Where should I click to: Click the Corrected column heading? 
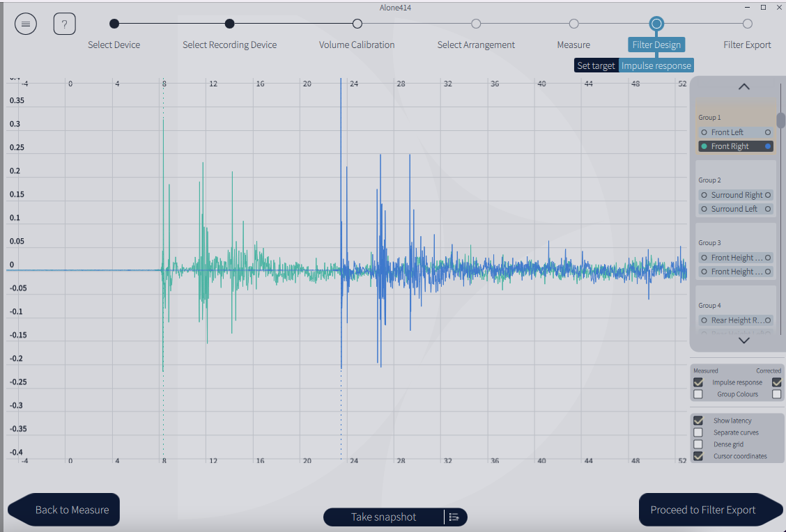(769, 370)
